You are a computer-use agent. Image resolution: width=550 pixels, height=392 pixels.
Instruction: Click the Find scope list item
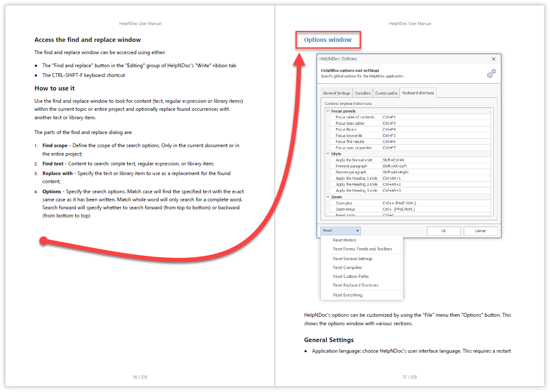[x=137, y=150]
